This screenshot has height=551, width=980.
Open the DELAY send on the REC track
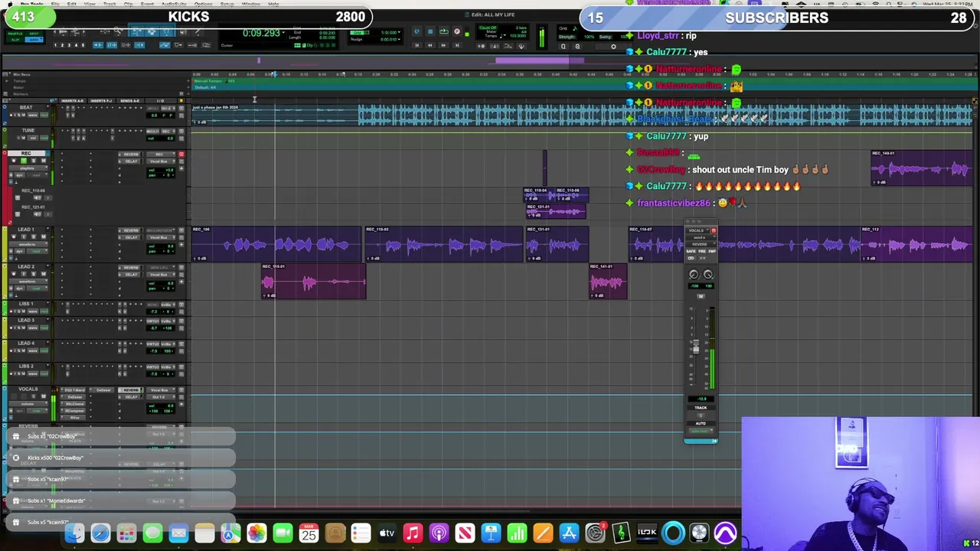[130, 161]
